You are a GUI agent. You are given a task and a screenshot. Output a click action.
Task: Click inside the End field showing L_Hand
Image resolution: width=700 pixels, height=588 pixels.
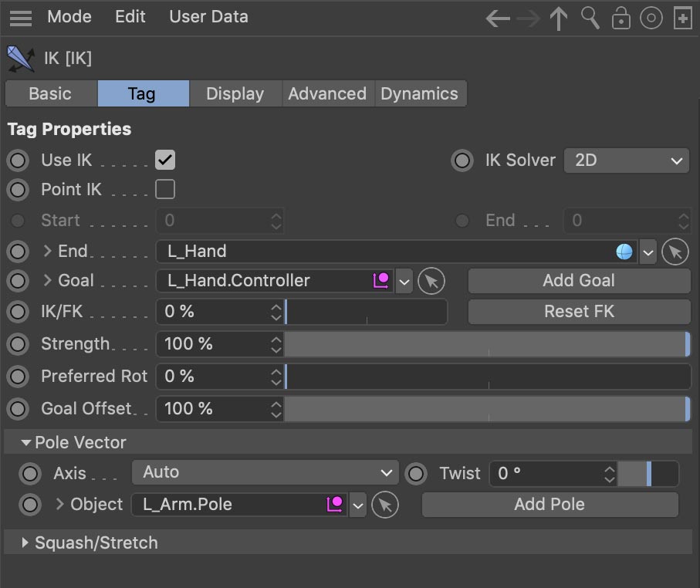347,251
